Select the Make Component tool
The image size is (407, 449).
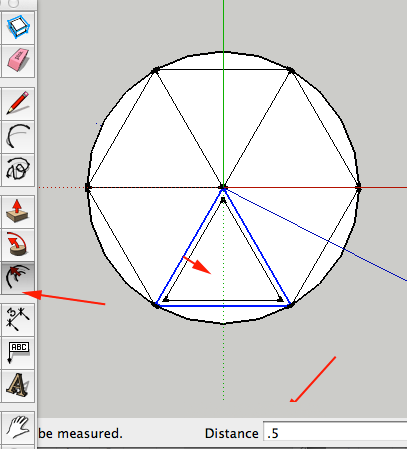[18, 28]
